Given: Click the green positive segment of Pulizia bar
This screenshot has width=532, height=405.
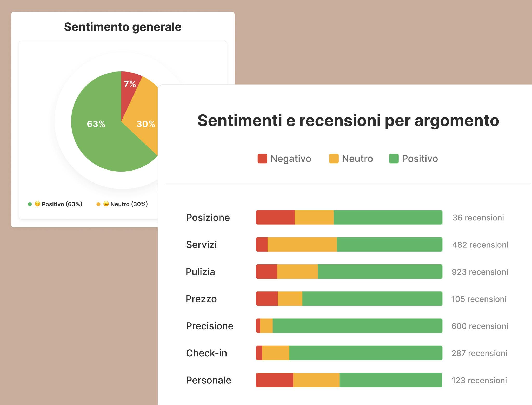Looking at the screenshot, I should (380, 272).
